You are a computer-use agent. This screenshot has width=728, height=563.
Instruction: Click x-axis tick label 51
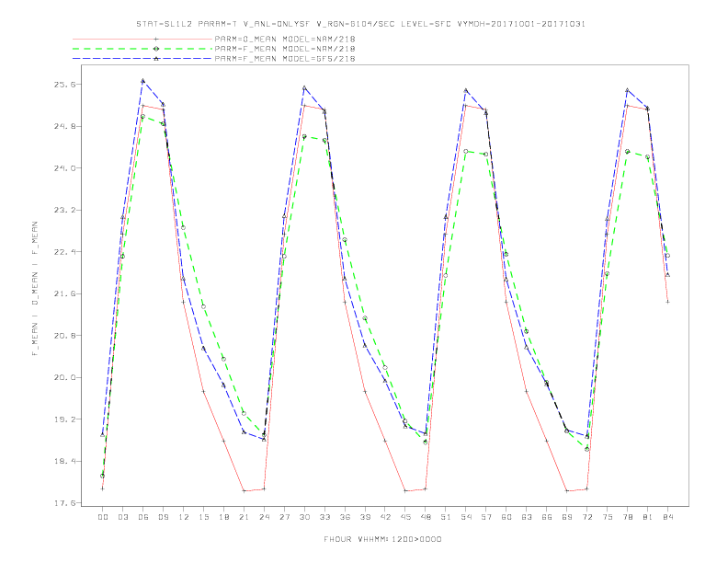446,517
